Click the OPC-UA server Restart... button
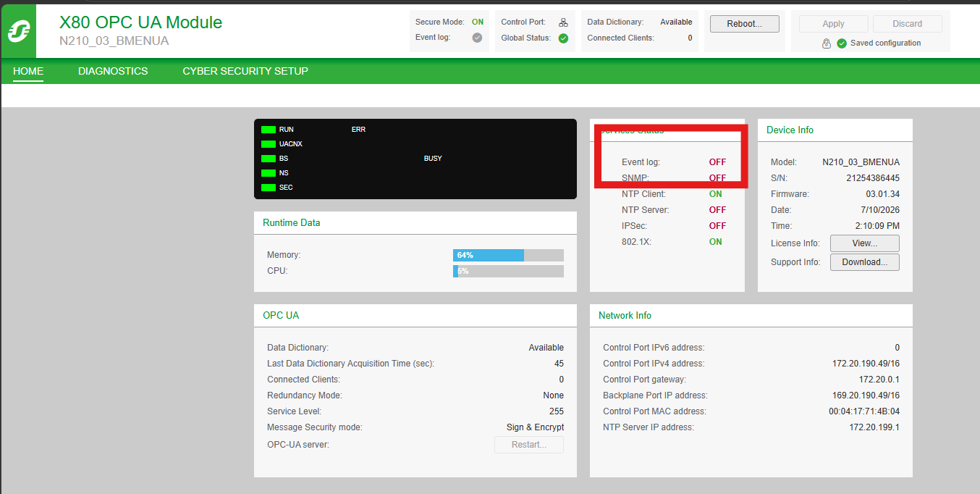The height and width of the screenshot is (494, 980). point(529,445)
